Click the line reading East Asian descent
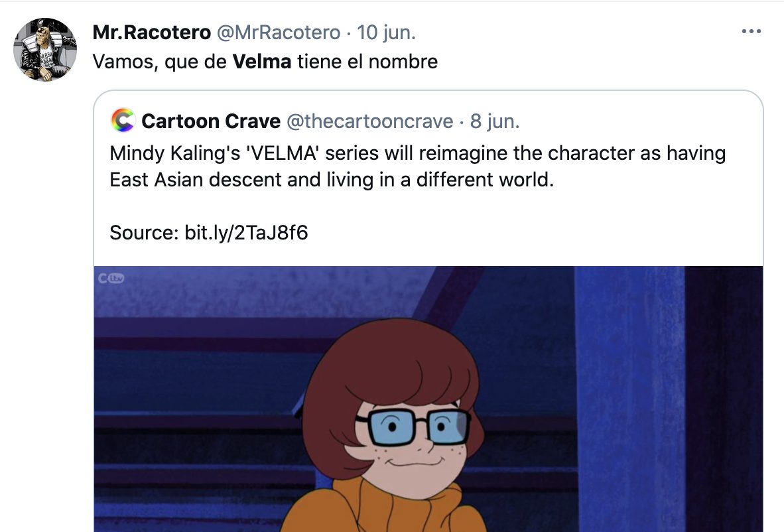This screenshot has height=532, width=784. pyautogui.click(x=332, y=180)
